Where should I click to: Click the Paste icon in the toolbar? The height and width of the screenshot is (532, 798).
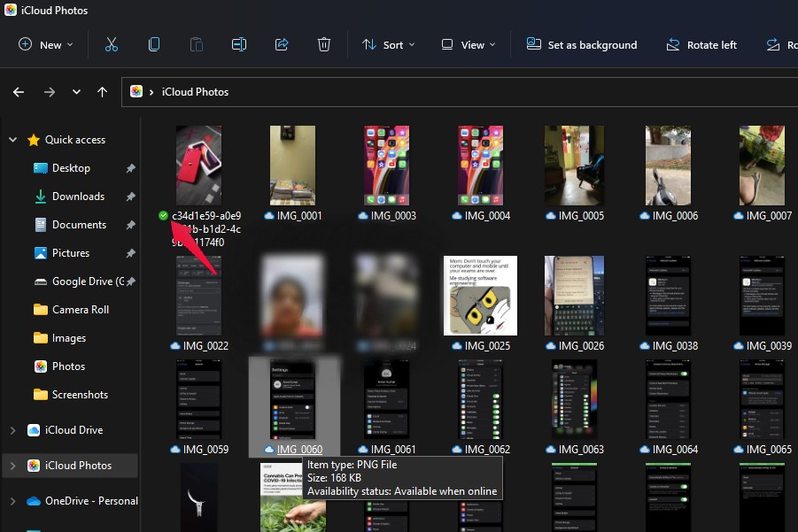click(196, 44)
